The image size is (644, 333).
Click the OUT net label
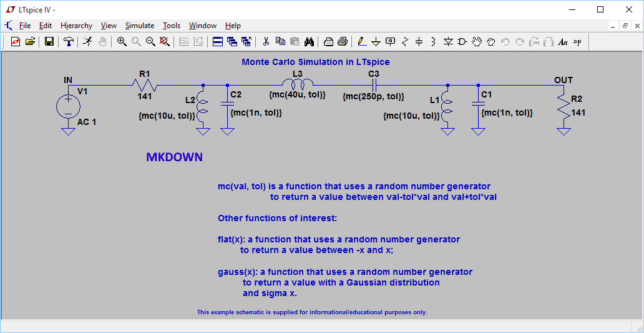coord(563,80)
